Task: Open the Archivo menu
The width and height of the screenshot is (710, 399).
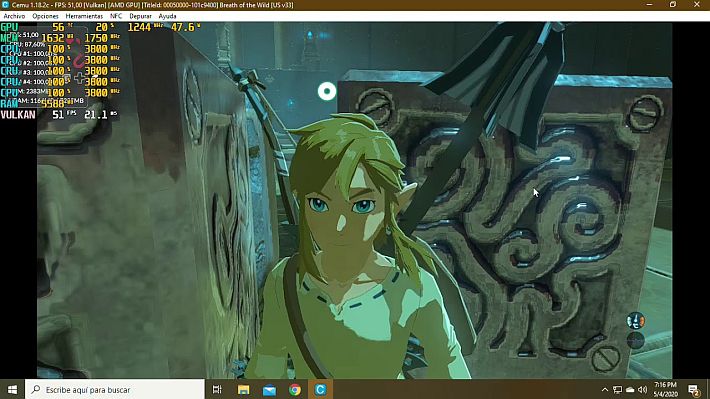Action: point(14,16)
